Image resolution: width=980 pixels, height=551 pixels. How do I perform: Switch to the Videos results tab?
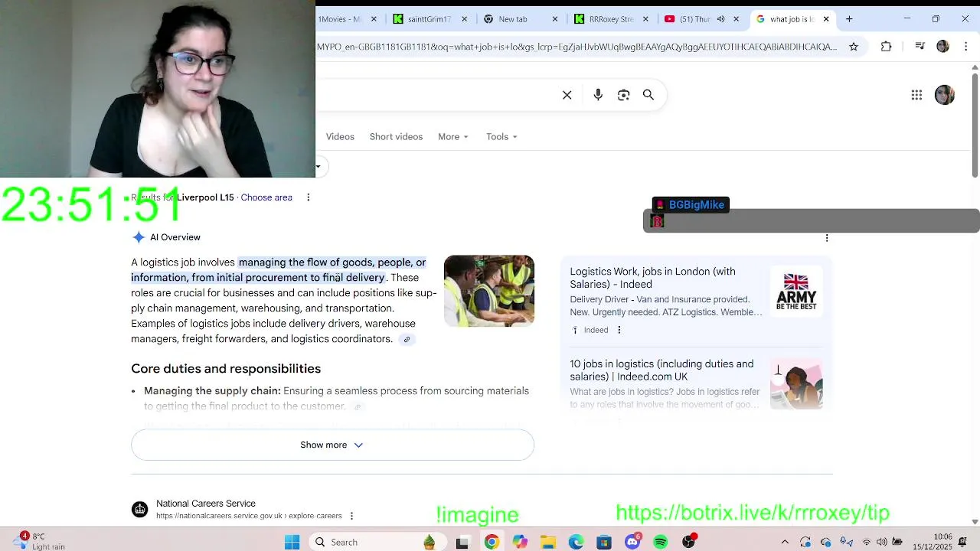[340, 137]
